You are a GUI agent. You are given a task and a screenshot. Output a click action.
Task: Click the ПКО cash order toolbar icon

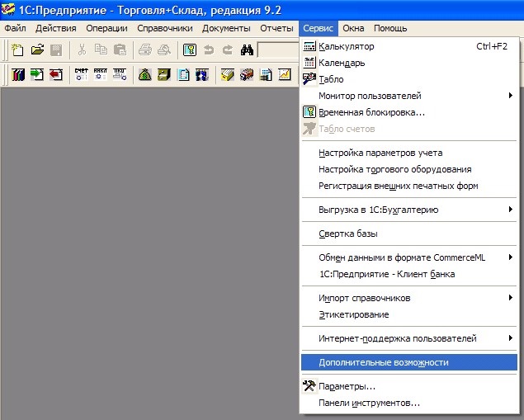(x=120, y=74)
